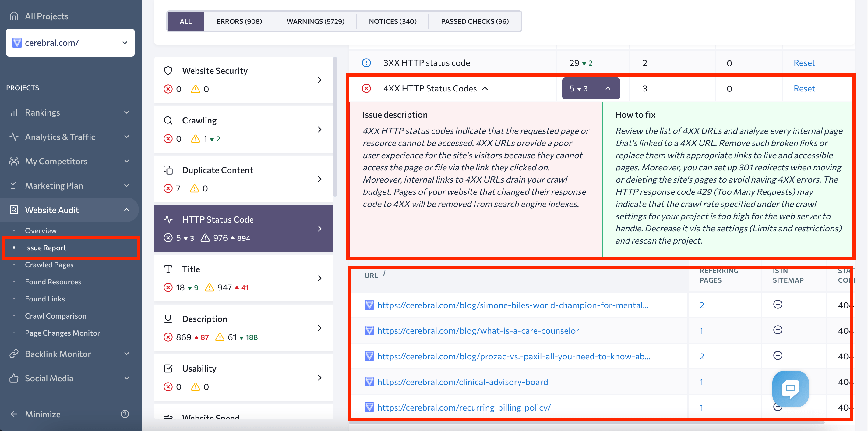The width and height of the screenshot is (868, 431).
Task: Click the Backlink Monitor link icon
Action: coord(14,354)
